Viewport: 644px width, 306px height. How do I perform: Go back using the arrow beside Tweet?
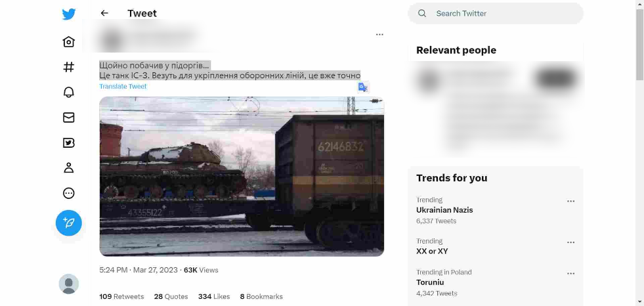click(x=104, y=13)
